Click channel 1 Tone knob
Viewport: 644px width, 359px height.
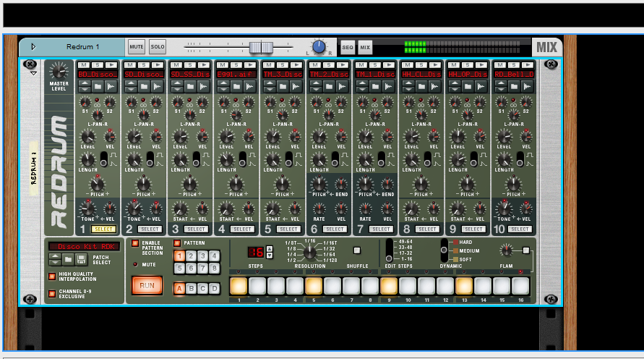tap(87, 208)
